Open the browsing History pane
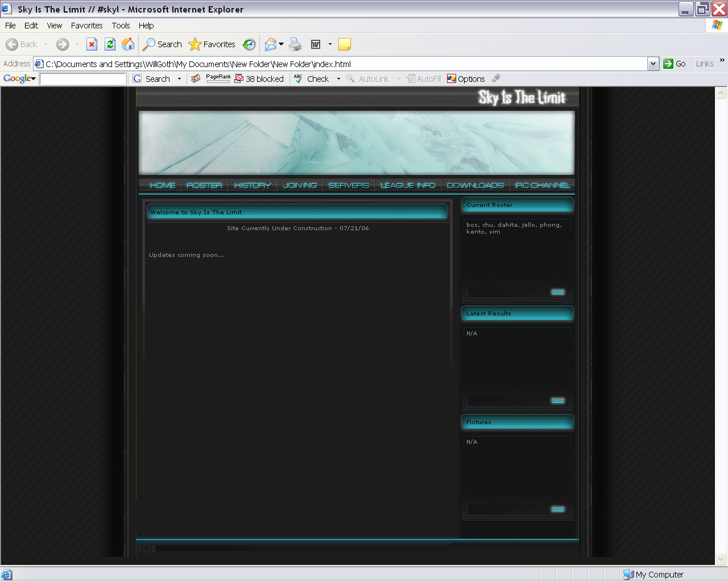The width and height of the screenshot is (728, 582). 249,44
